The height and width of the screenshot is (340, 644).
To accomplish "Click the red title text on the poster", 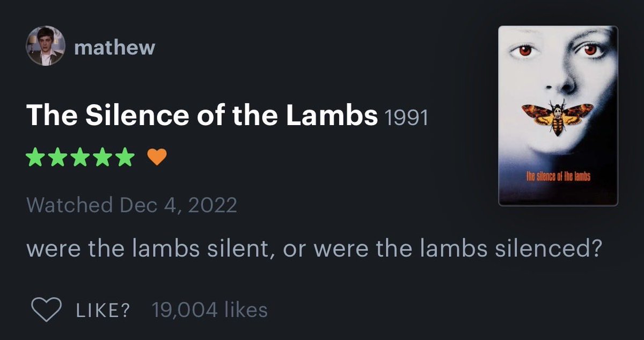I will point(558,177).
